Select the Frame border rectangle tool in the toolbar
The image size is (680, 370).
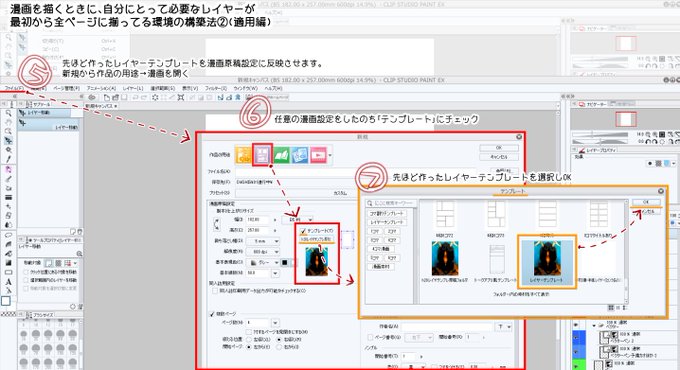[8, 272]
